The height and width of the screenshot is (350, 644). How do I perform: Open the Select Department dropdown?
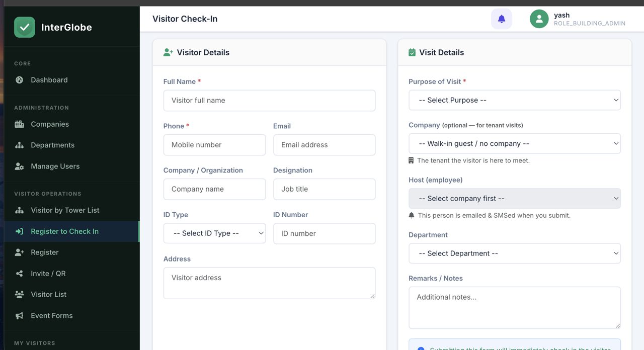point(514,253)
